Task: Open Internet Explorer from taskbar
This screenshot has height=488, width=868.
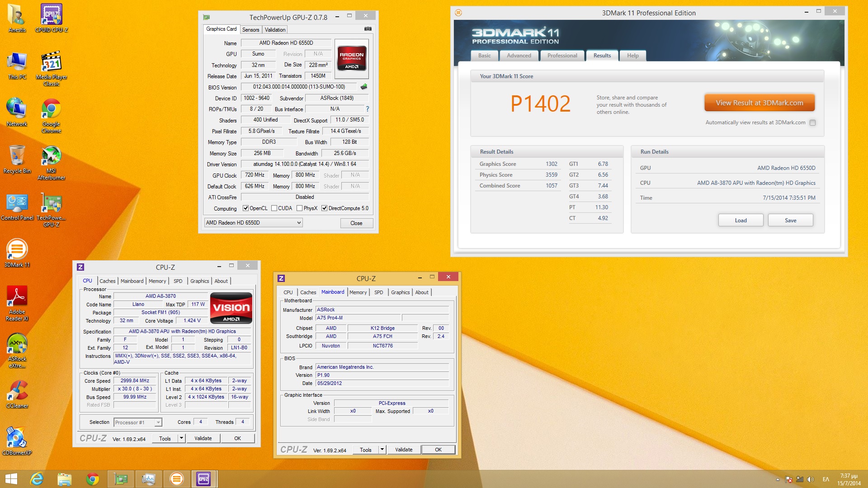Action: pos(37,479)
